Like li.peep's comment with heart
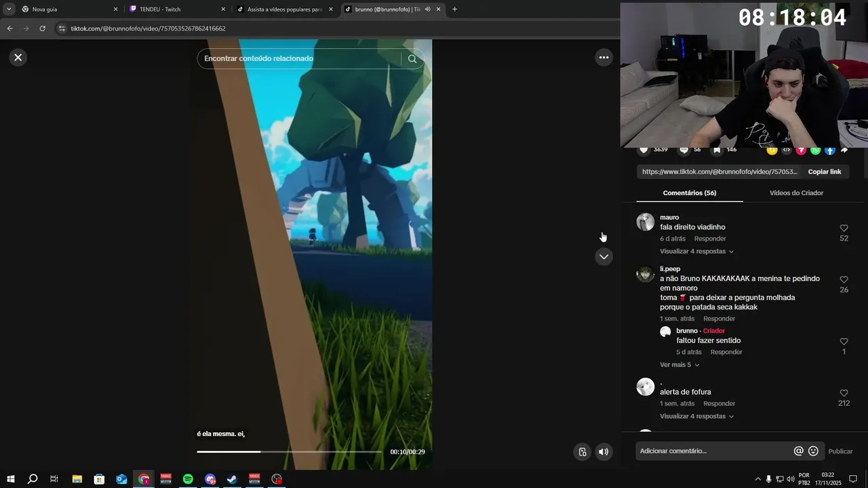 [x=844, y=280]
